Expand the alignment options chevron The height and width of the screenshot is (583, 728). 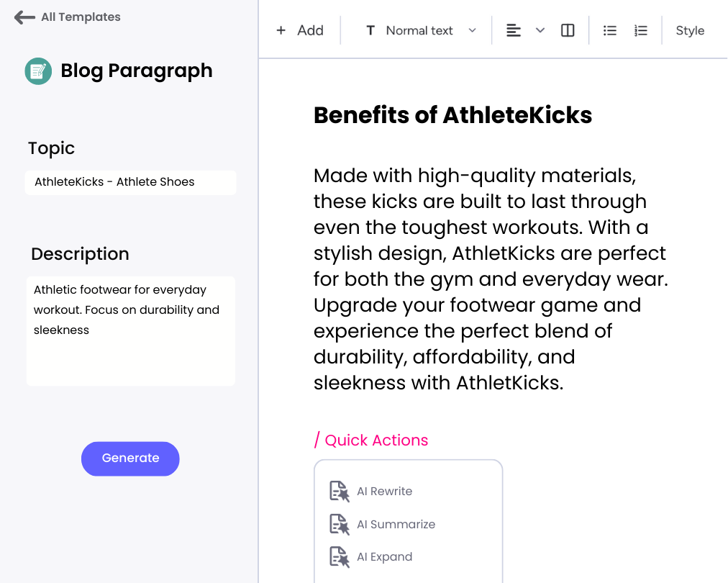[540, 31]
